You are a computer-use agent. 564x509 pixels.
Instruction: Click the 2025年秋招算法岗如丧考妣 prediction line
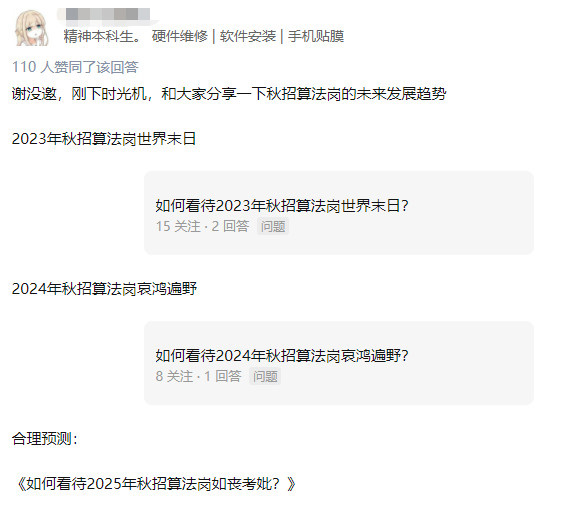click(155, 484)
